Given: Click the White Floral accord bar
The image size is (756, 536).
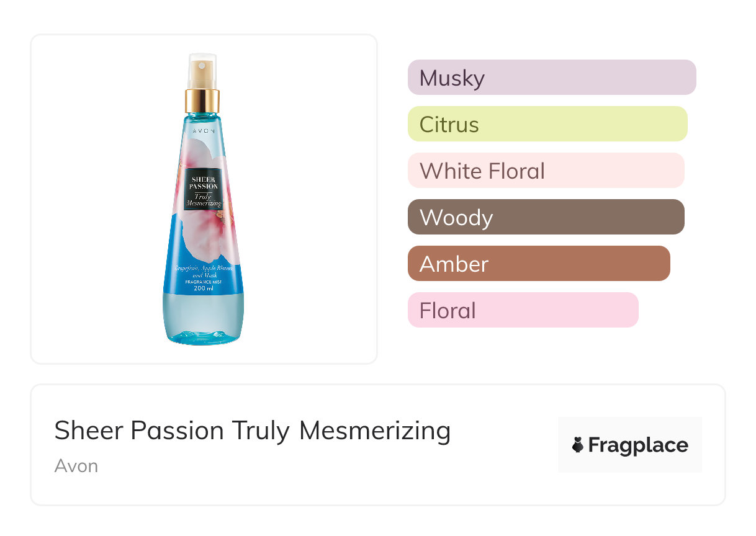Looking at the screenshot, I should coord(545,171).
